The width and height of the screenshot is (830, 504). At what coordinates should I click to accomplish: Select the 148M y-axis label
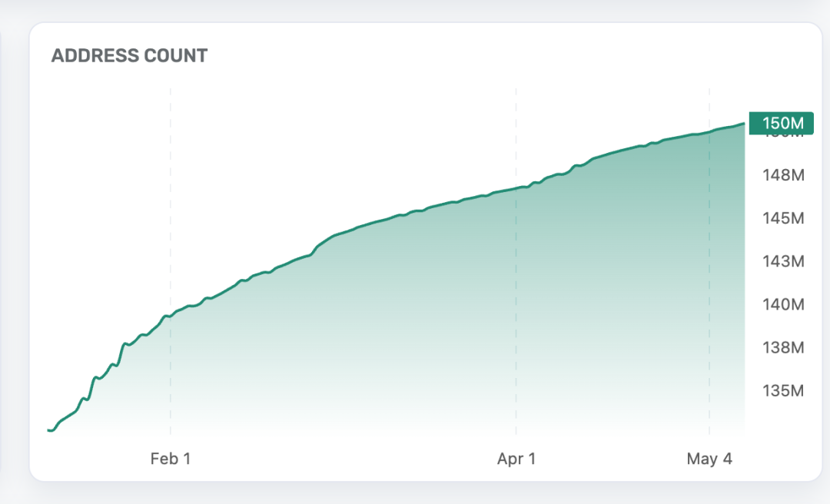783,175
